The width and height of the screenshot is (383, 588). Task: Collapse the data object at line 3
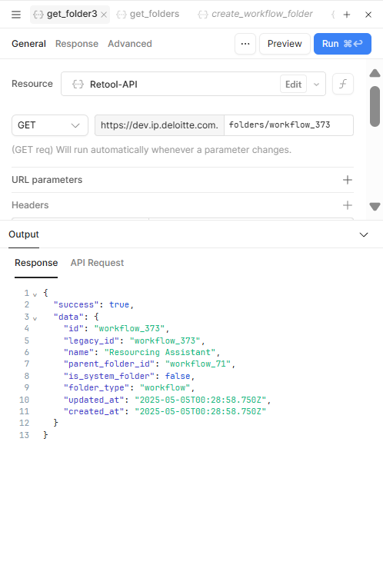[x=35, y=318]
